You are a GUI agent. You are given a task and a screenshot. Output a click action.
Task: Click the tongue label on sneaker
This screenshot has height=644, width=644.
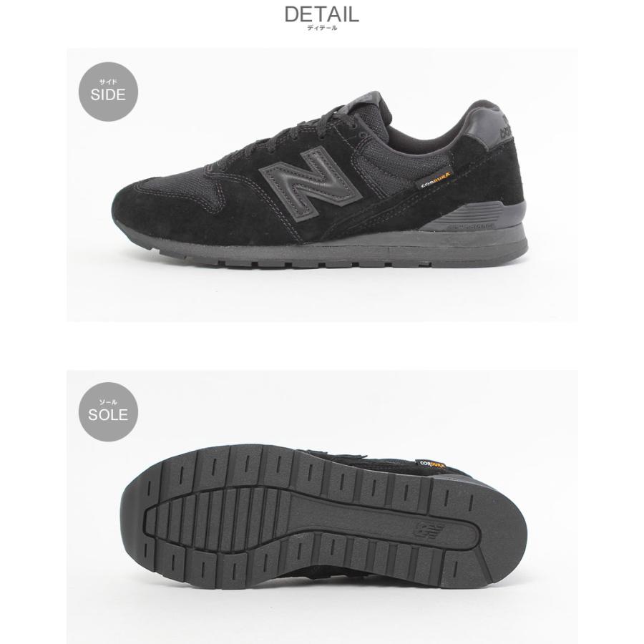coord(365,99)
